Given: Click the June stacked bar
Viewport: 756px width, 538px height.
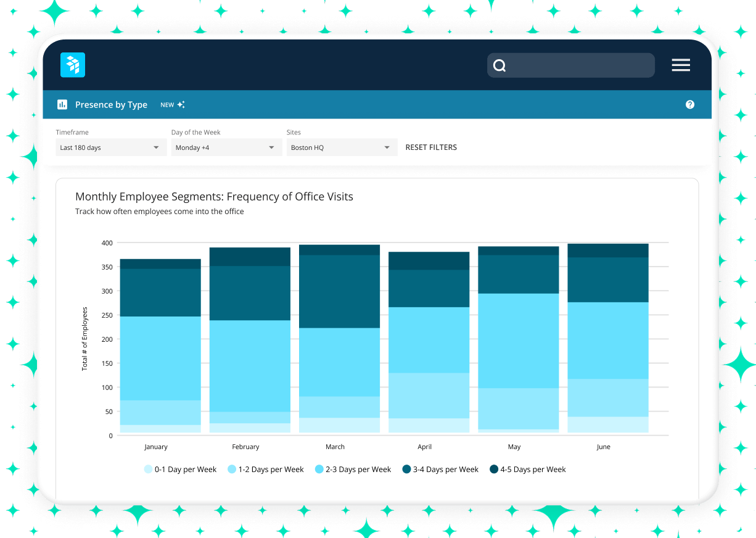Looking at the screenshot, I should [x=607, y=339].
